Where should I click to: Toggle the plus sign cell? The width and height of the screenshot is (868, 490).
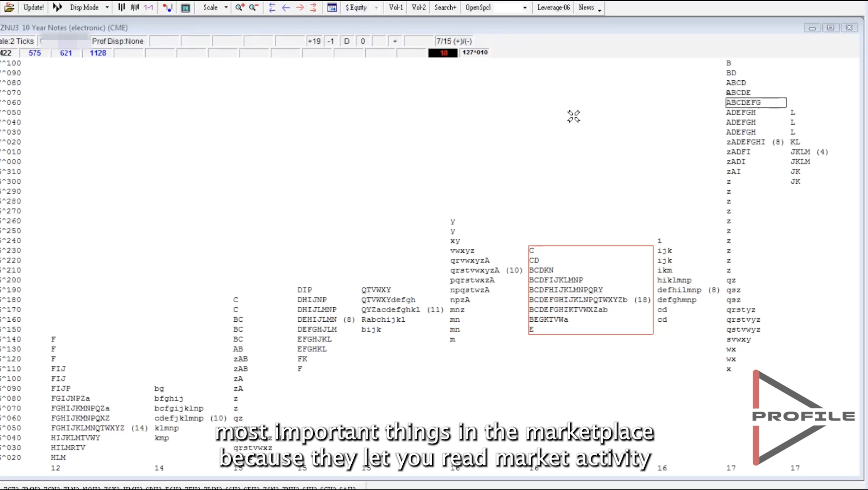395,41
